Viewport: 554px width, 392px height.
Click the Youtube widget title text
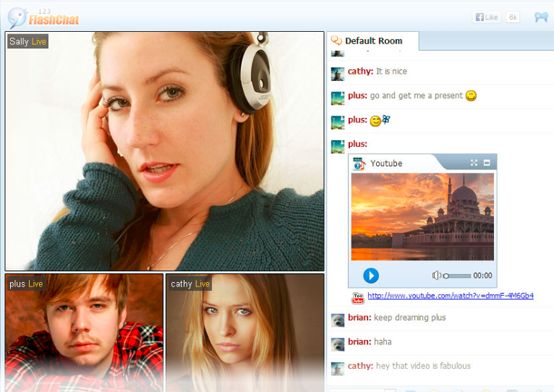(x=386, y=163)
